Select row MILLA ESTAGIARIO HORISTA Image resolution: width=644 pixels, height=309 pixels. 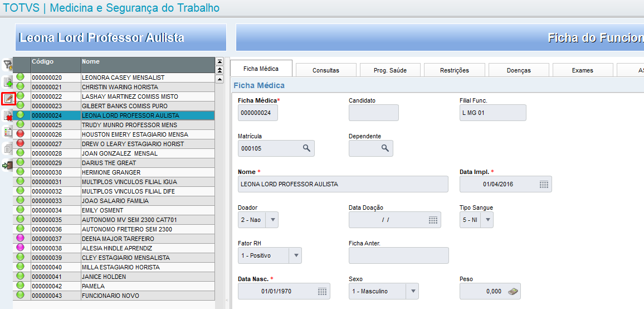click(114, 267)
